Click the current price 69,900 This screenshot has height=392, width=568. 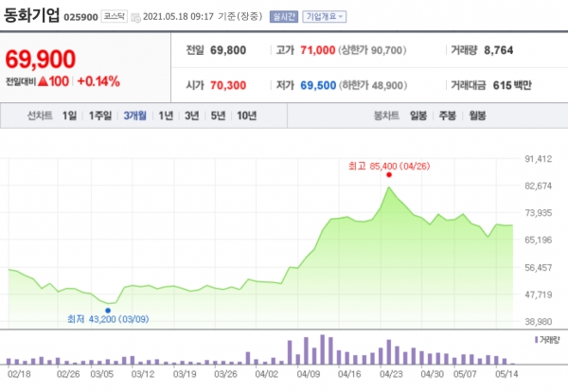click(x=40, y=59)
